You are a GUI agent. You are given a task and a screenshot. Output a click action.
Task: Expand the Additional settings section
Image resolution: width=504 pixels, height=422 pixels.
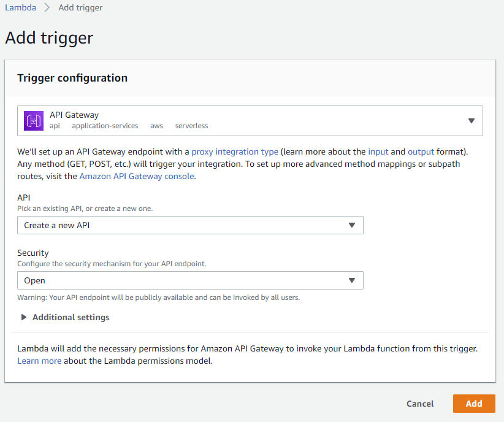(x=71, y=317)
